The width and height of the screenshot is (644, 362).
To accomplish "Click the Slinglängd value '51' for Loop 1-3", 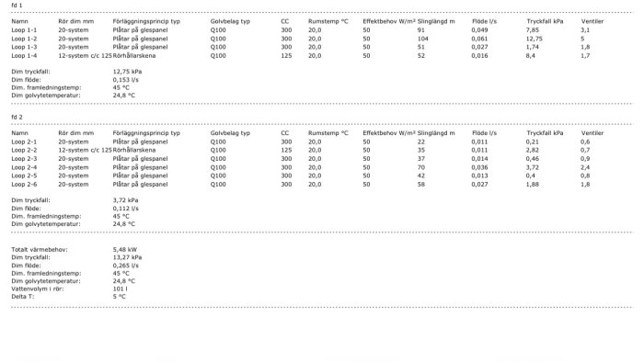I will coord(421,47).
